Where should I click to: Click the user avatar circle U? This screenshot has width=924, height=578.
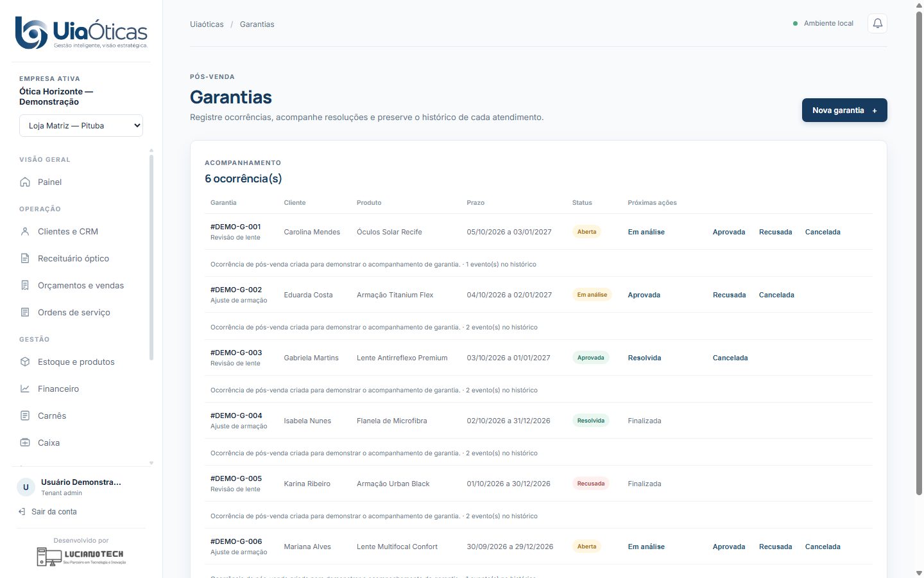pos(26,487)
